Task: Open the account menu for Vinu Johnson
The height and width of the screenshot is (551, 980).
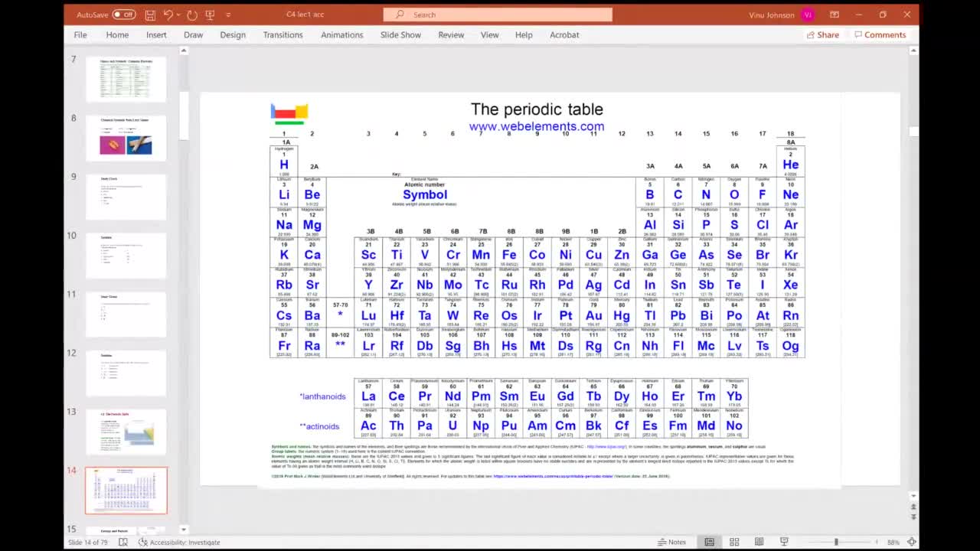Action: click(808, 15)
